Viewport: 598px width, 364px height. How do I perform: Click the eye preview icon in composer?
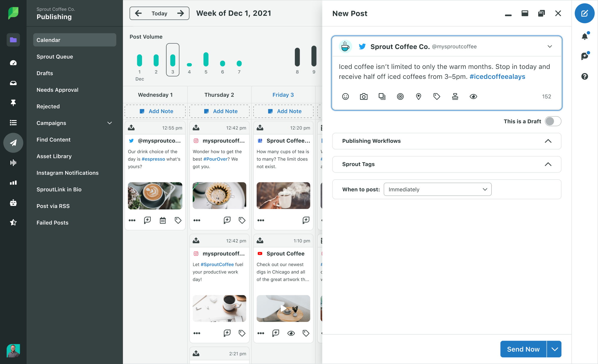point(473,96)
